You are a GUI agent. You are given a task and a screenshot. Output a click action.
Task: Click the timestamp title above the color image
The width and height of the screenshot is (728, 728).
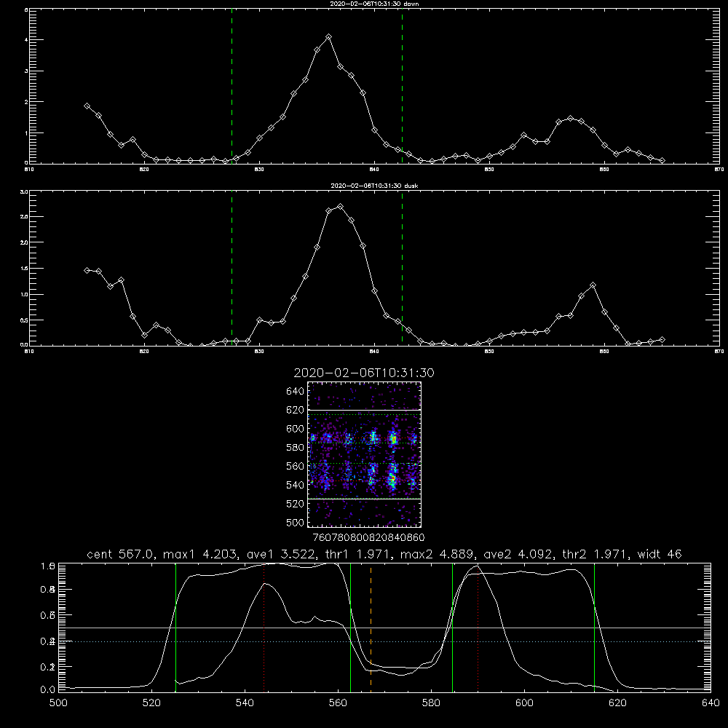pyautogui.click(x=364, y=373)
